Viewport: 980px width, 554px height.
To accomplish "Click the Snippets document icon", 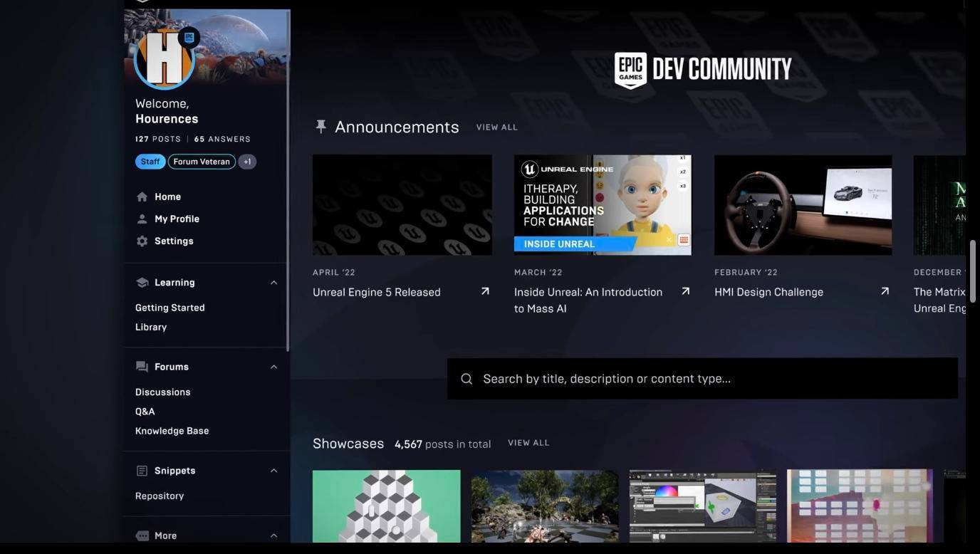I will click(x=142, y=471).
